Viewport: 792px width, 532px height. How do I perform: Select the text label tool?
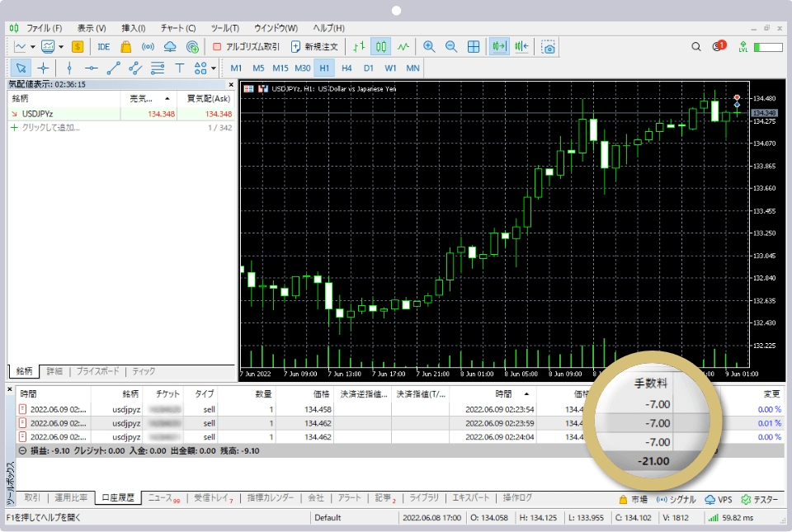(179, 68)
